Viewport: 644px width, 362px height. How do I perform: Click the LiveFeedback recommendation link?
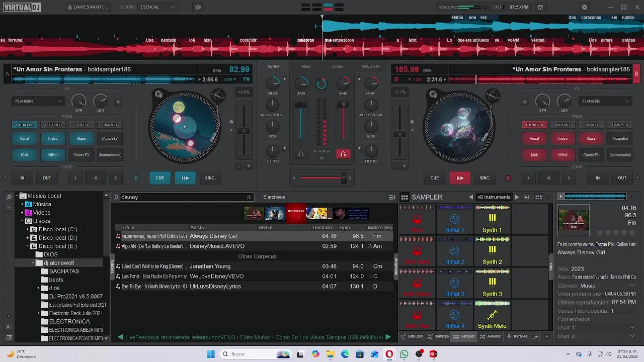click(254, 337)
